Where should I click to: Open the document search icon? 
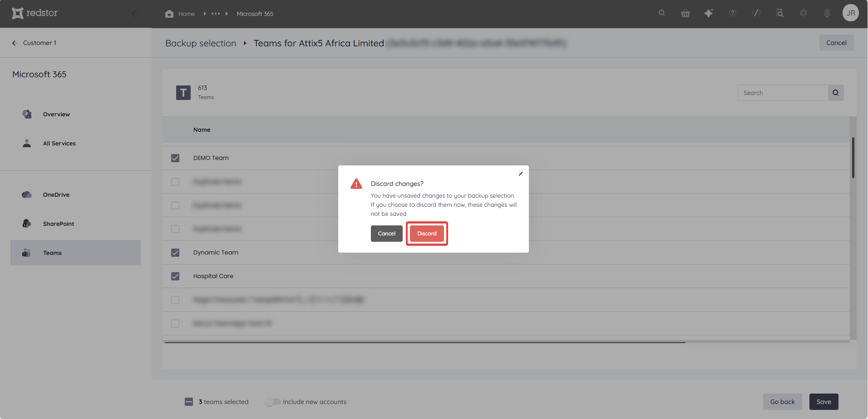point(780,13)
